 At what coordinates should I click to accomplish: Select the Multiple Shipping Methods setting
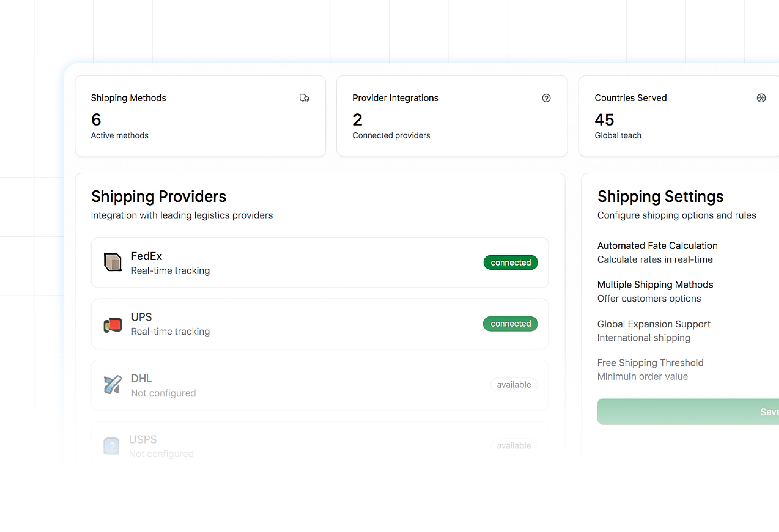pos(655,285)
